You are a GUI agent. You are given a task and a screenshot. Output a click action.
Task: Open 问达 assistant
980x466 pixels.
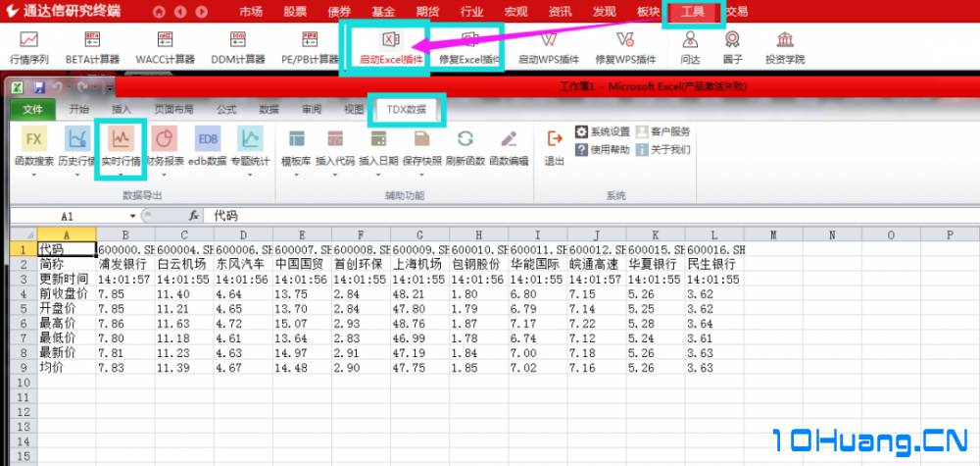point(690,49)
